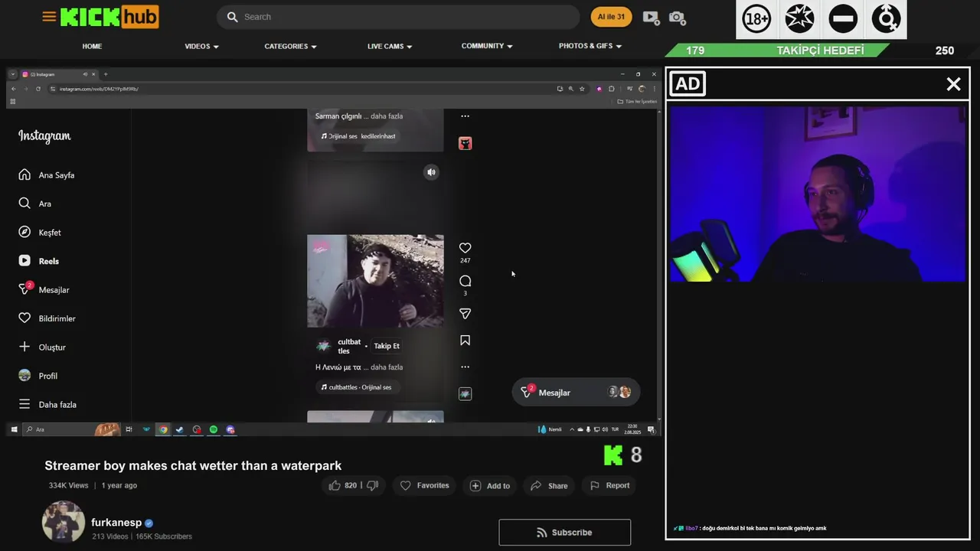
Task: Like the video with thumbs up 820
Action: click(x=342, y=485)
